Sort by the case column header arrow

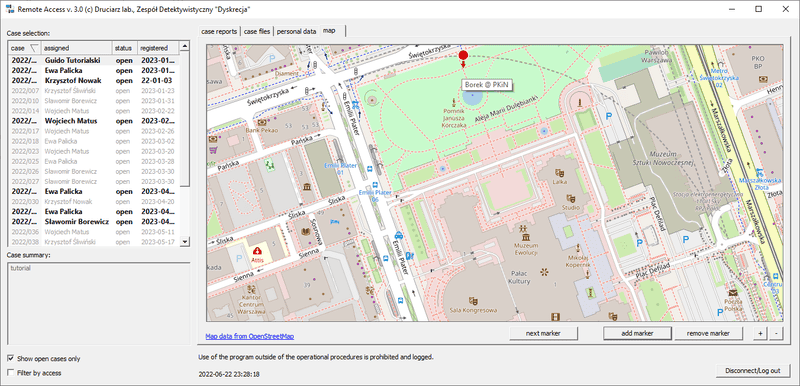tap(34, 48)
